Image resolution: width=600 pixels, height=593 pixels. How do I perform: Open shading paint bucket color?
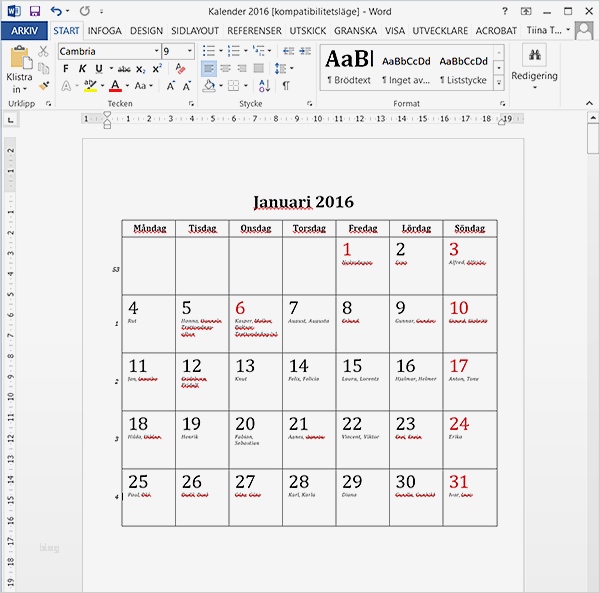click(209, 86)
